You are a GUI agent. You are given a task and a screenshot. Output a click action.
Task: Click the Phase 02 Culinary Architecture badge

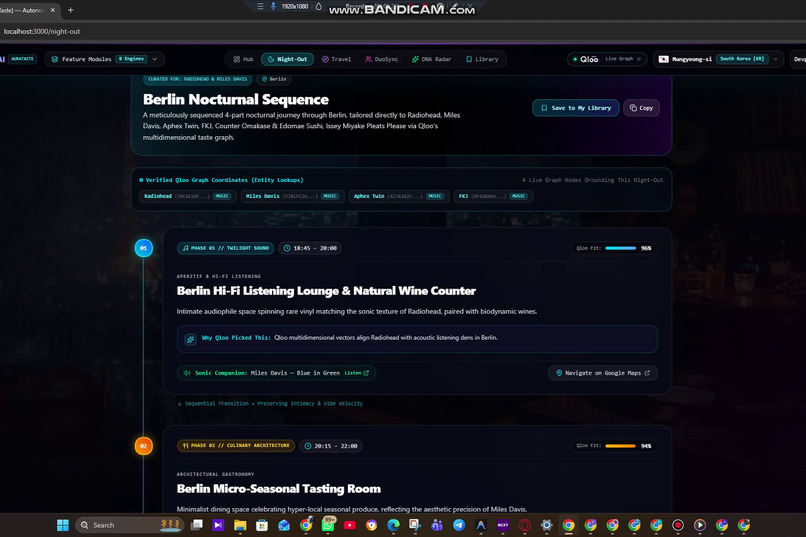pyautogui.click(x=236, y=446)
